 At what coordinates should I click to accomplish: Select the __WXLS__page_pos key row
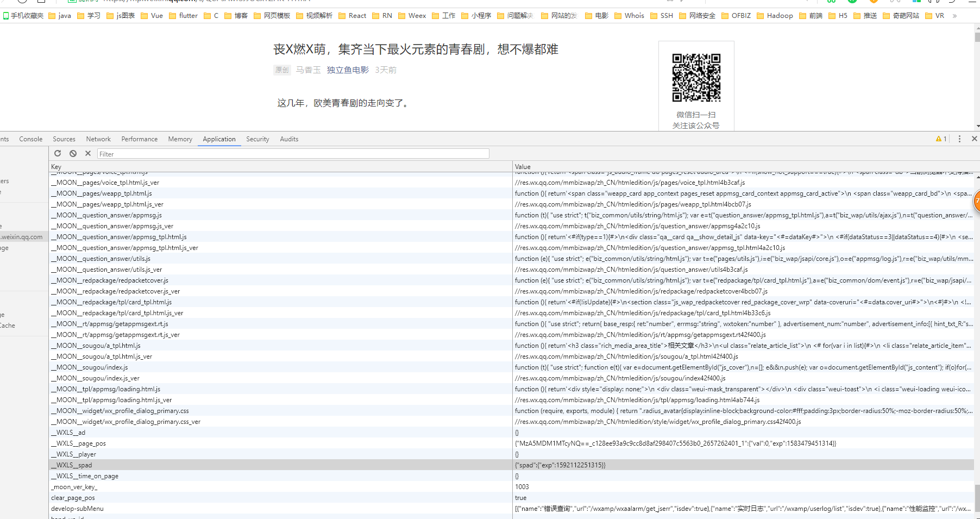[280, 443]
